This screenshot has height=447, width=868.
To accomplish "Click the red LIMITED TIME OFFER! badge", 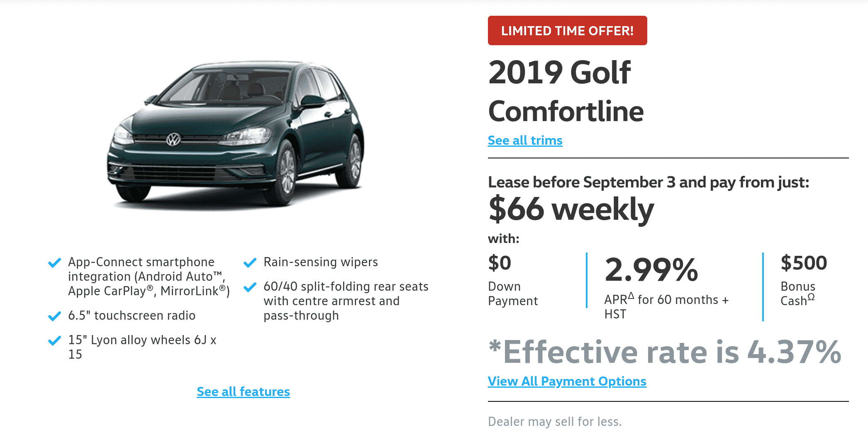I will (x=567, y=31).
